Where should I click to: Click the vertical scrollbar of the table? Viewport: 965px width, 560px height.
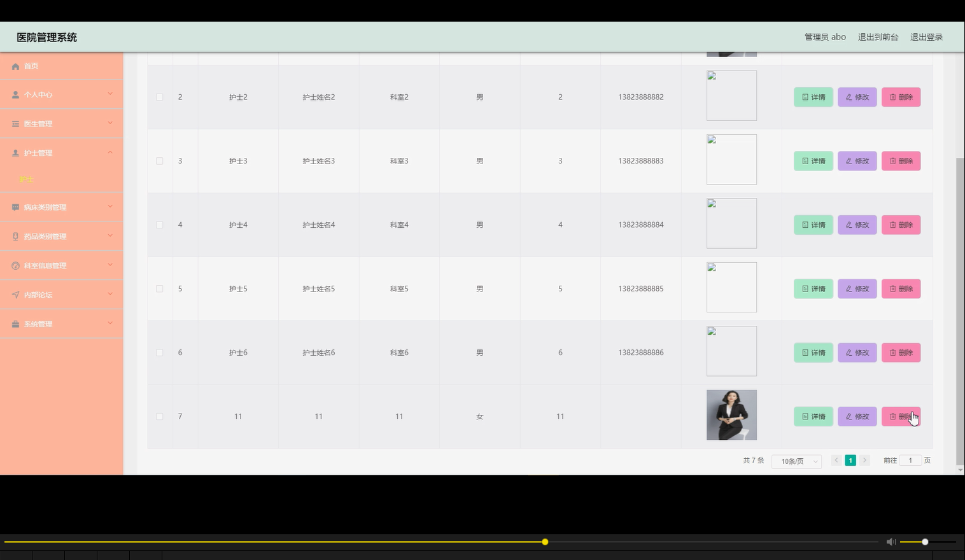coord(960,312)
